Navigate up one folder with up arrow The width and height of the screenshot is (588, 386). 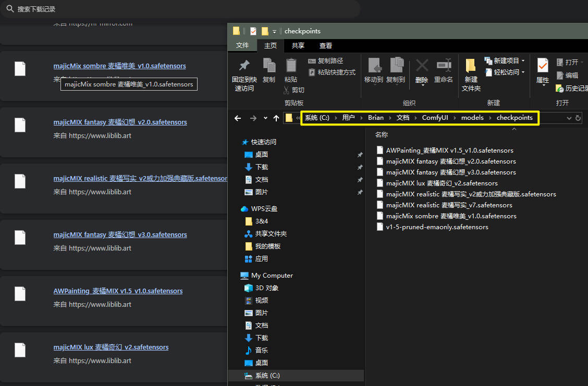(x=276, y=118)
